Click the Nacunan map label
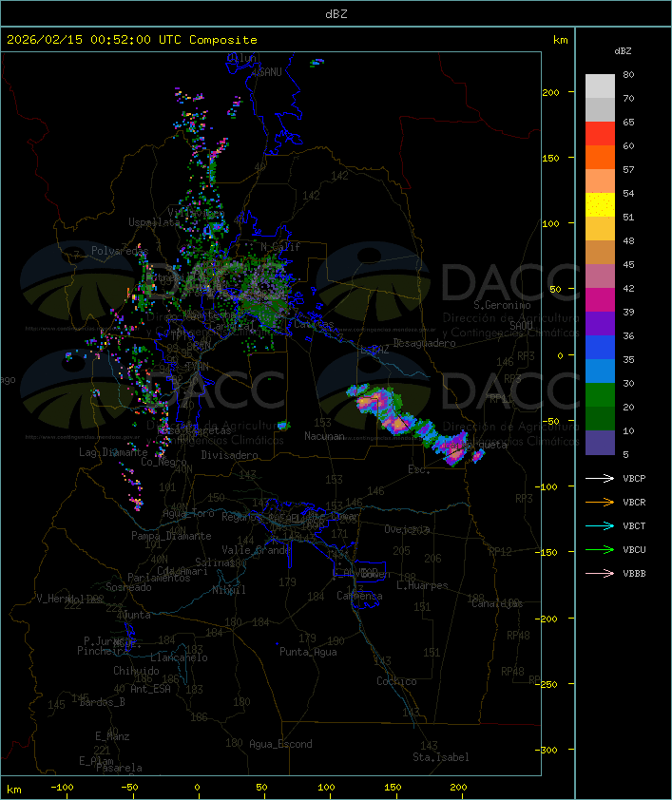672x800 pixels. click(x=324, y=436)
